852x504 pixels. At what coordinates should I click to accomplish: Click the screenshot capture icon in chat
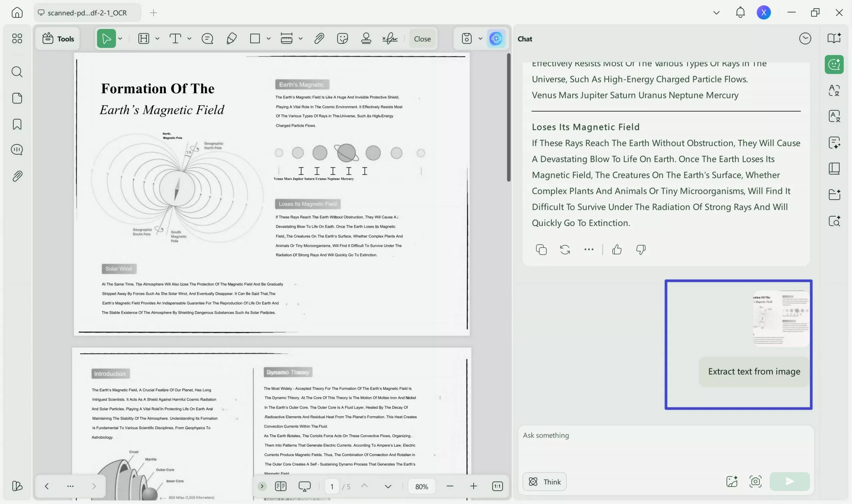[x=755, y=481]
